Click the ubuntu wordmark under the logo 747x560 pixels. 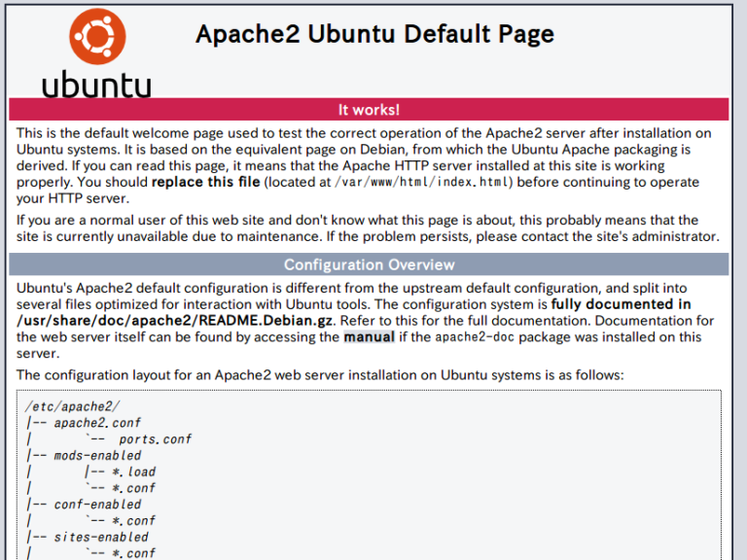pos(96,84)
